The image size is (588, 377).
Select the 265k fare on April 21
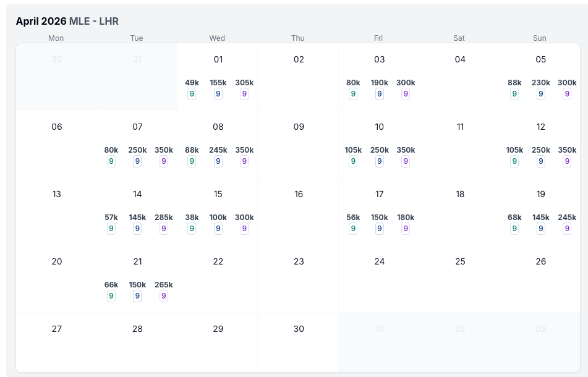[x=164, y=285]
